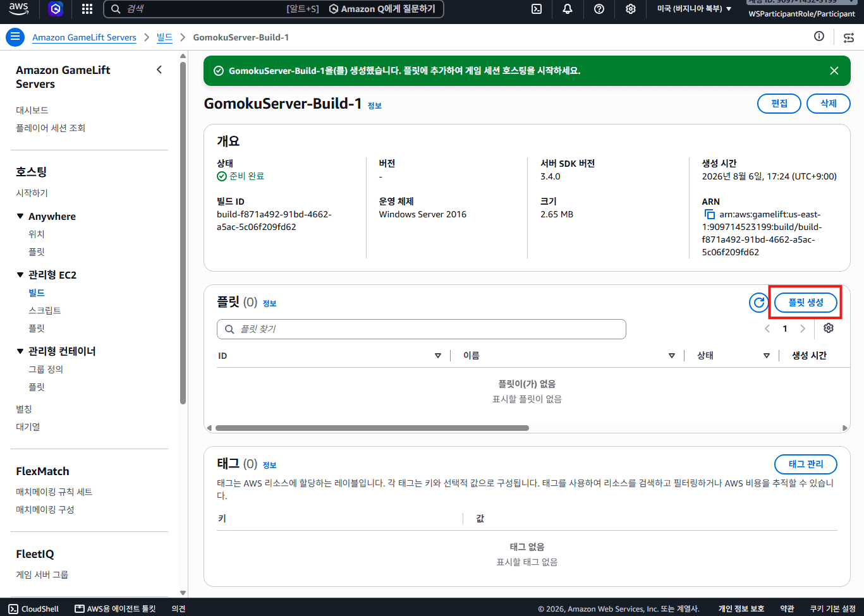
Task: Open 빌드 breadcrumb link
Action: point(164,37)
